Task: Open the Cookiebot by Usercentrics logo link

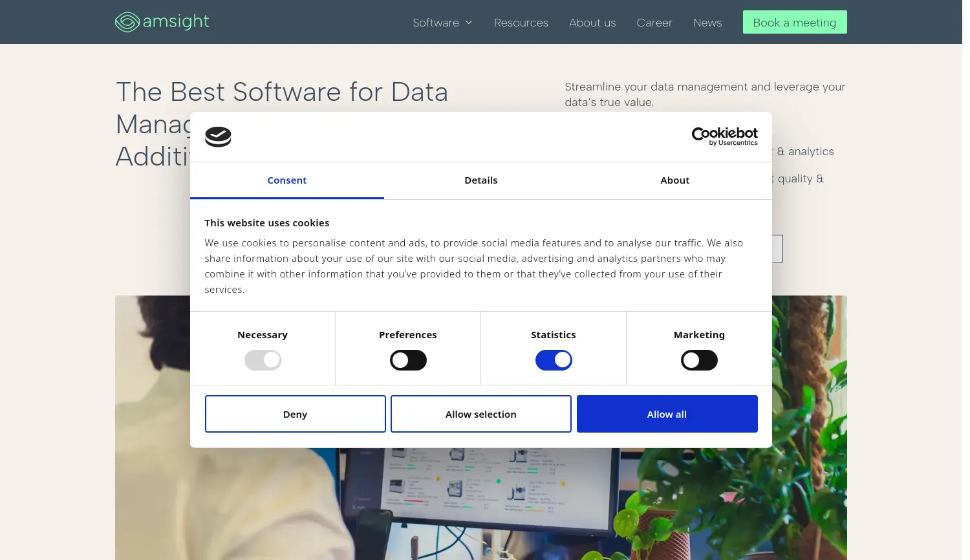Action: (x=724, y=136)
